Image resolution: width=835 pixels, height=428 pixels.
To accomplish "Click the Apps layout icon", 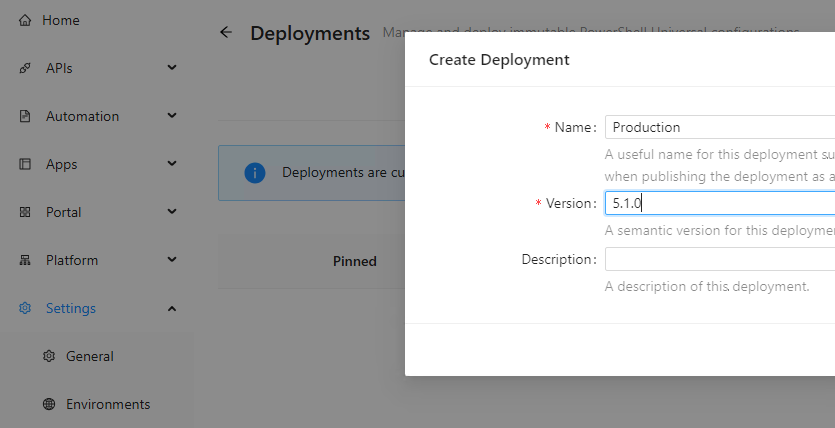I will point(25,164).
